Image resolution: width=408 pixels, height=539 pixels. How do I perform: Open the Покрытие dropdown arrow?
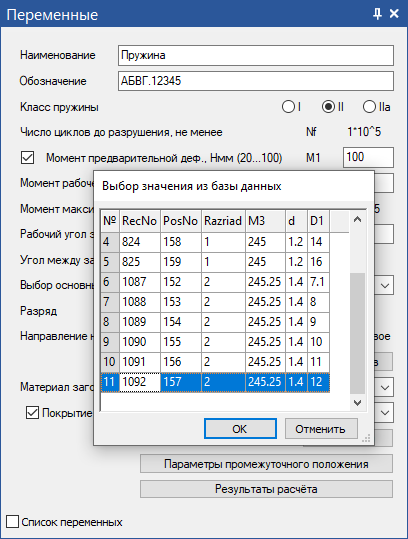385,412
